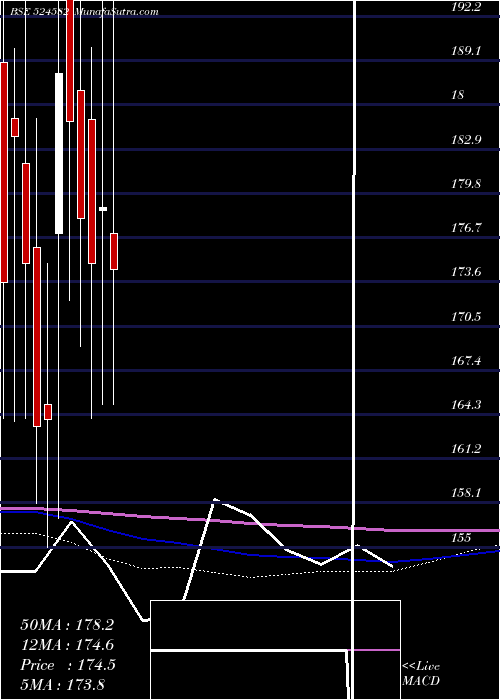Click the BSE 524582 MunafaSutra.com title

84,12
